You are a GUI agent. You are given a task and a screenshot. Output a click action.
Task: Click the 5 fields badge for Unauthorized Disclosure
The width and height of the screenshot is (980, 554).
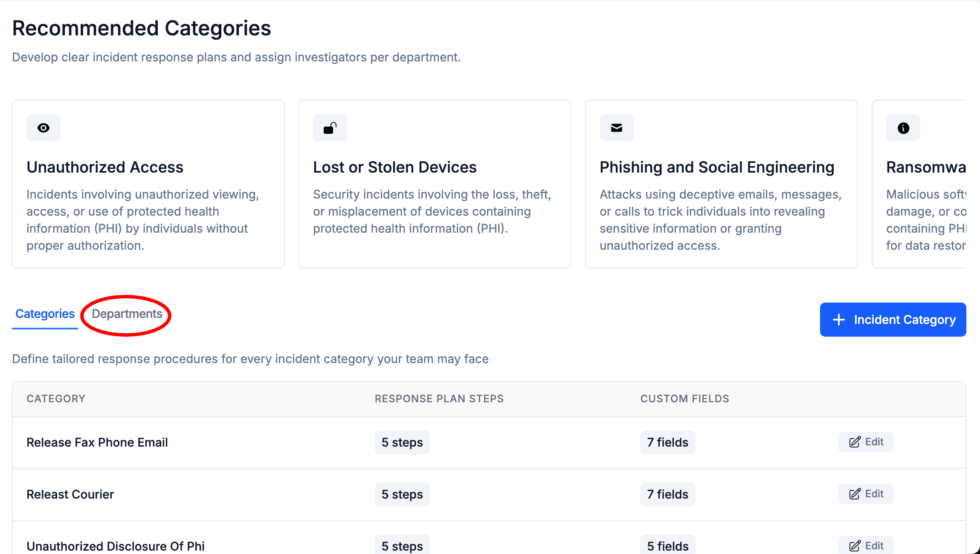click(667, 545)
